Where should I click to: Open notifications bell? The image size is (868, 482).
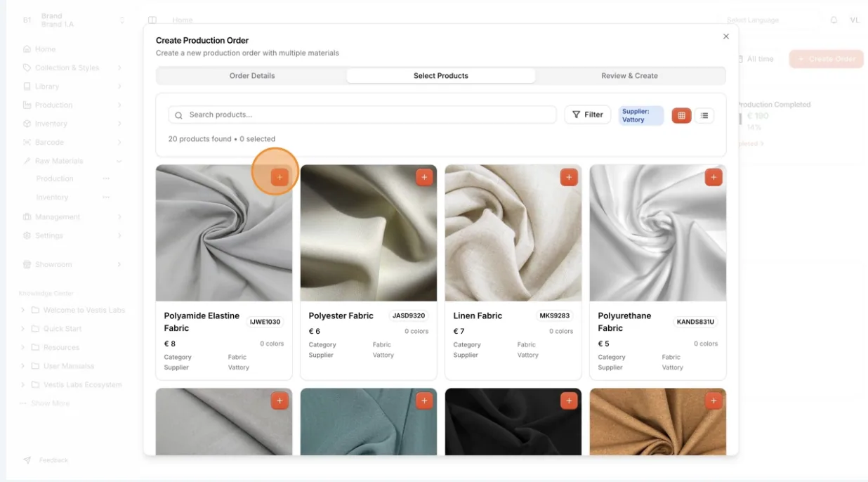tap(834, 20)
